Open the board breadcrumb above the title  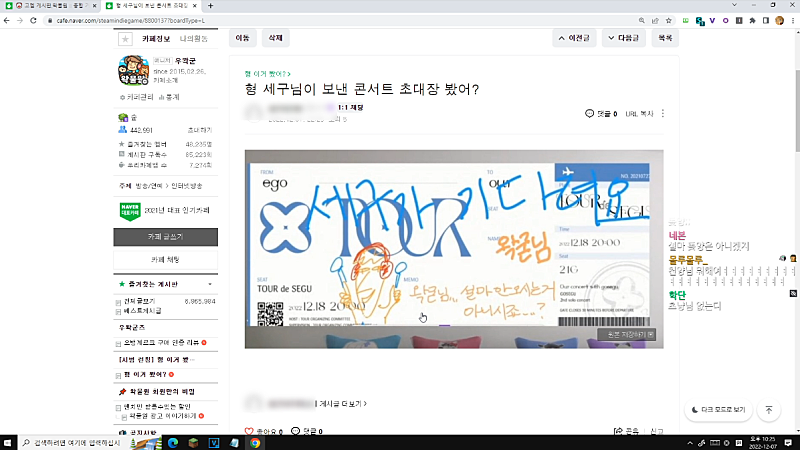(x=267, y=74)
